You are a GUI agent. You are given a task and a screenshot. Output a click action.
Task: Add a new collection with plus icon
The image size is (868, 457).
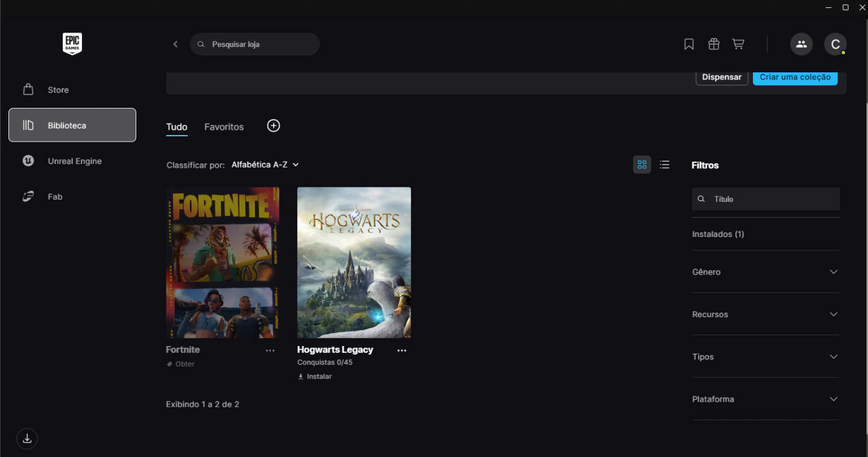coord(274,125)
